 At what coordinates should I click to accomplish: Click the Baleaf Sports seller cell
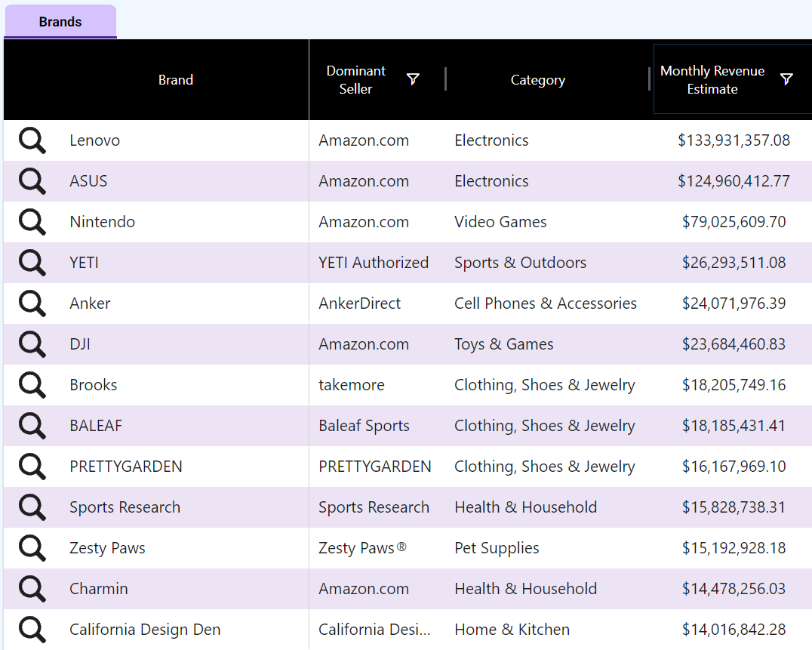click(364, 426)
